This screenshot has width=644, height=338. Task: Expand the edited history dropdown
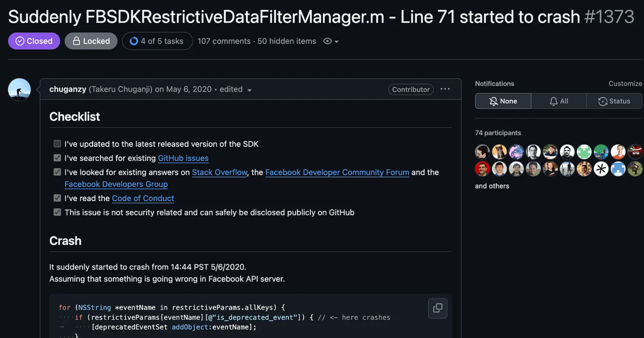(x=235, y=90)
